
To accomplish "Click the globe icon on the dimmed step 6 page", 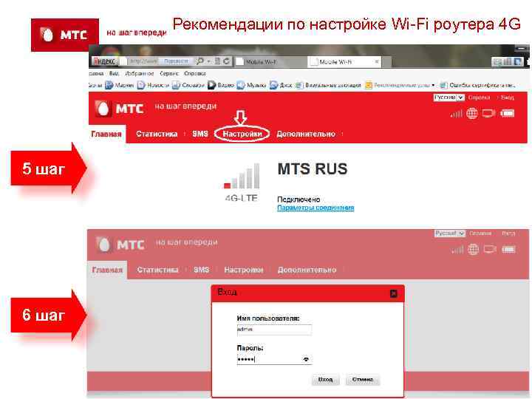I will pos(474,250).
